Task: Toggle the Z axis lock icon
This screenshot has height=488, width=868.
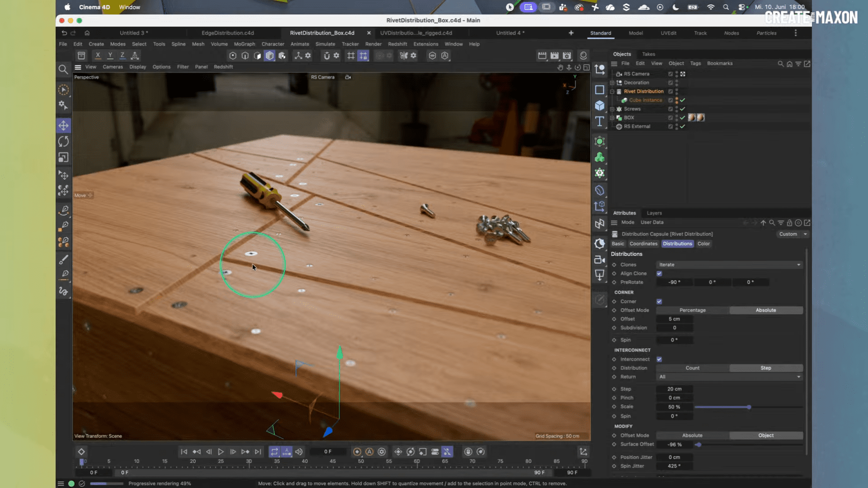Action: pyautogui.click(x=122, y=56)
